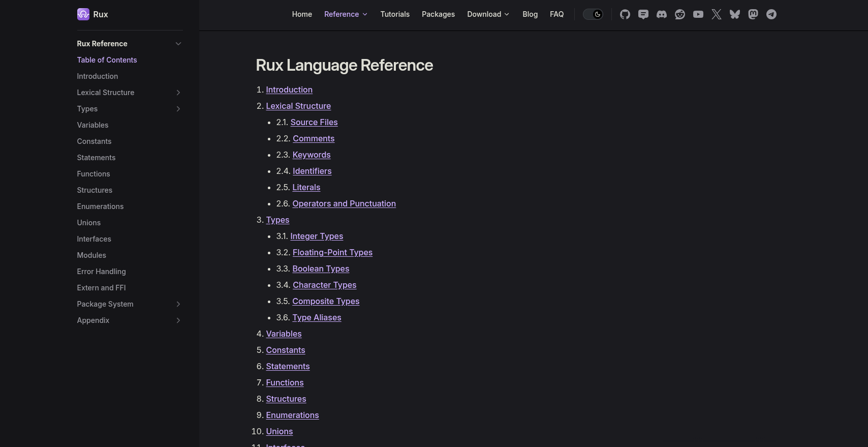Open the X (Twitter) profile icon
Viewport: 868px width, 447px height.
[x=717, y=14]
